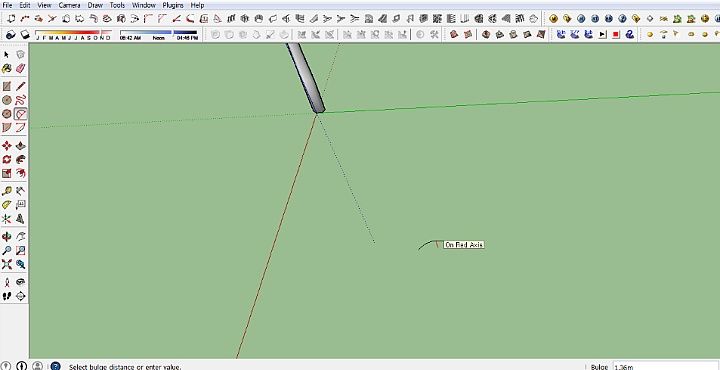The width and height of the screenshot is (720, 370).
Task: Select the Section Plane tool
Action: coord(20,296)
